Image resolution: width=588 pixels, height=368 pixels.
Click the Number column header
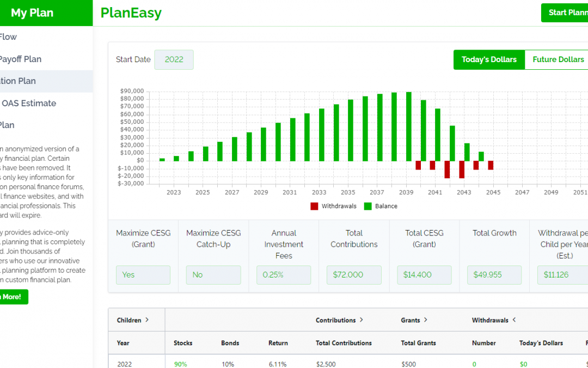point(484,343)
